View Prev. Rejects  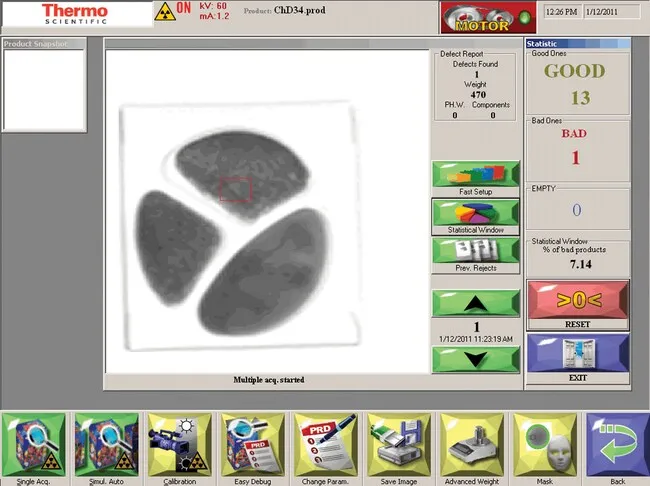475,252
